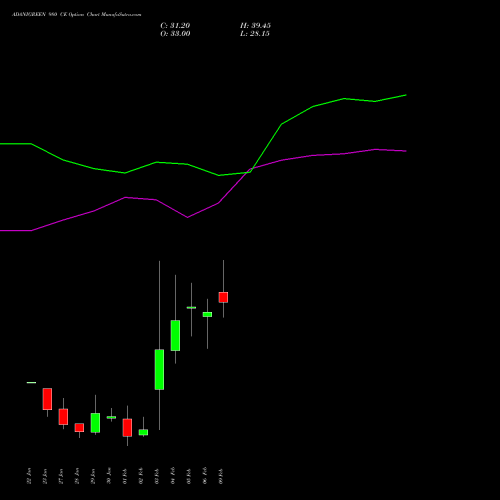Click the small green candle above 02 Feb

click(x=143, y=432)
